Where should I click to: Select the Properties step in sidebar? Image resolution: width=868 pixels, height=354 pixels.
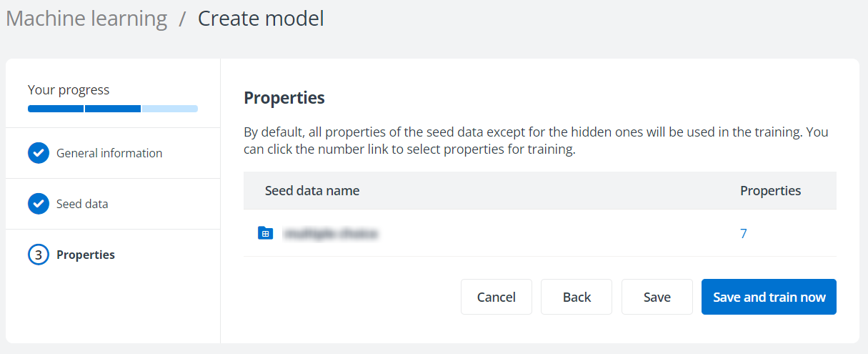click(86, 255)
